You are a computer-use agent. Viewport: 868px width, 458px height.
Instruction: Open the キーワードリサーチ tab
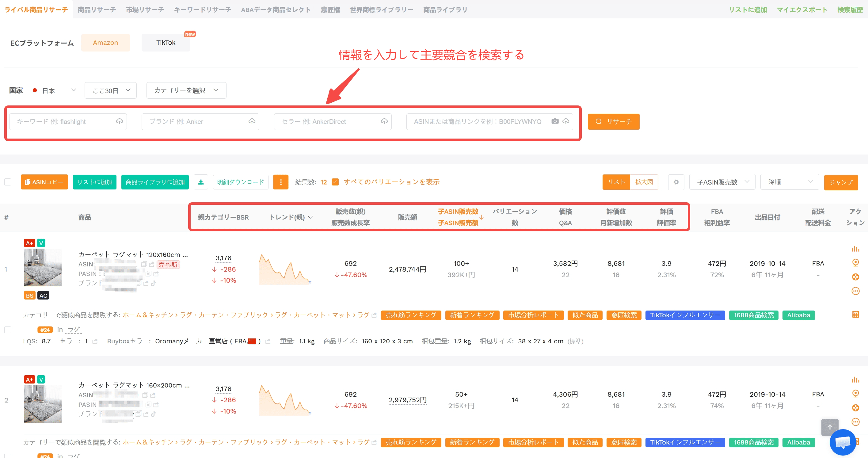click(x=203, y=10)
